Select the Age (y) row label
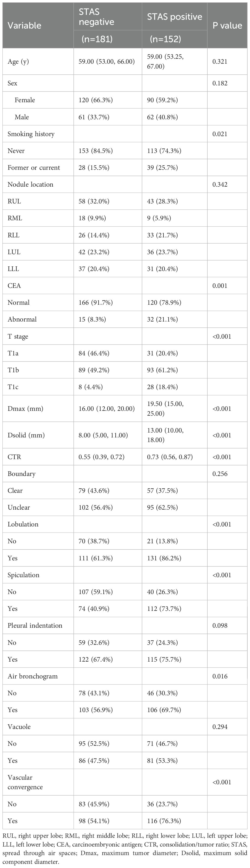 click(18, 61)
